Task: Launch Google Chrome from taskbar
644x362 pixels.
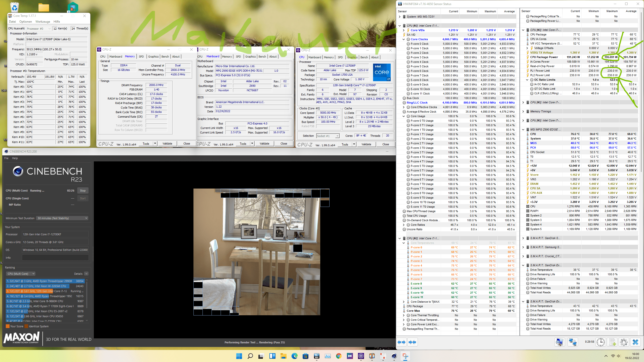Action: (339, 356)
